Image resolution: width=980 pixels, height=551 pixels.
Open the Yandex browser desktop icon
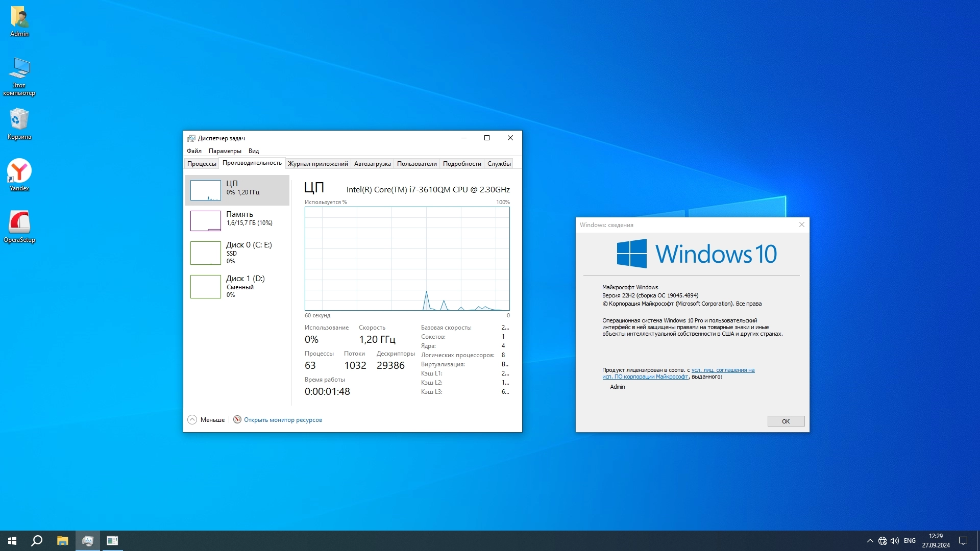pyautogui.click(x=19, y=171)
